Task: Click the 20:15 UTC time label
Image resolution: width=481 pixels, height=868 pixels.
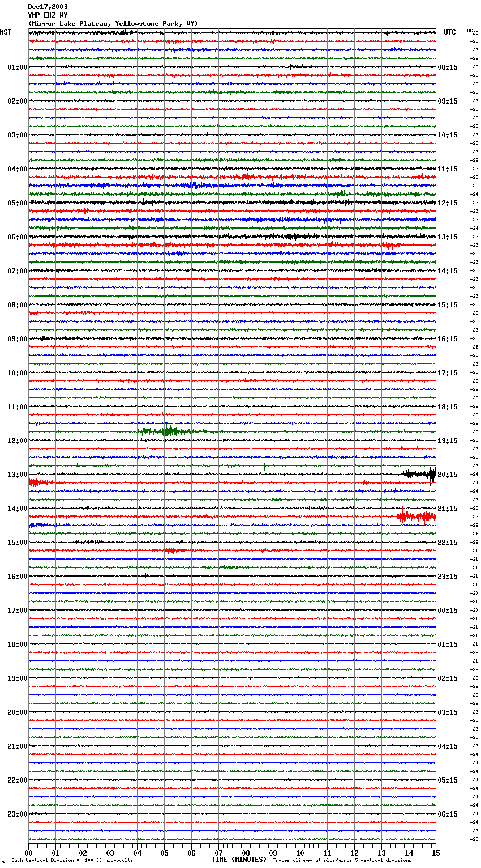Action: click(448, 475)
